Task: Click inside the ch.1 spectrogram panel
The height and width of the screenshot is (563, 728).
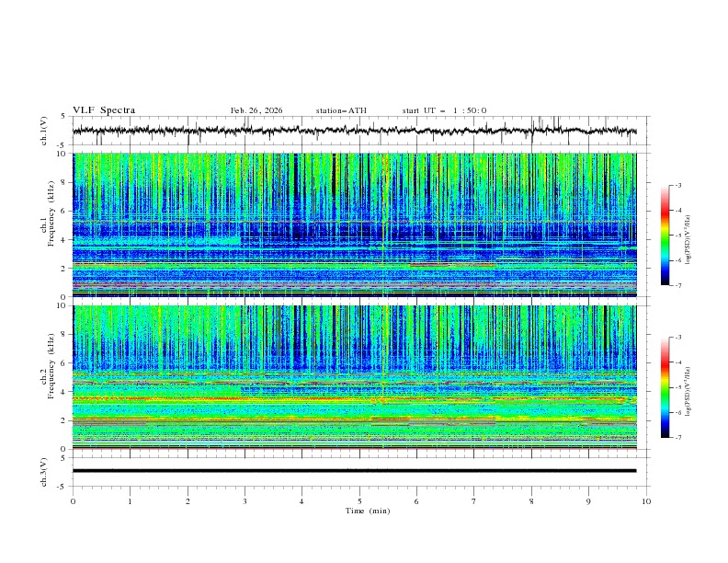Action: [x=354, y=224]
